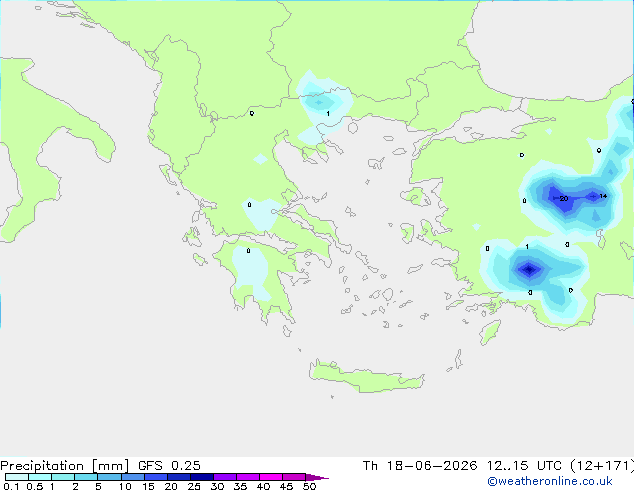Click the 40–45 mm magenta legend swatch
Screen dimensions: 634x490
(x=271, y=477)
